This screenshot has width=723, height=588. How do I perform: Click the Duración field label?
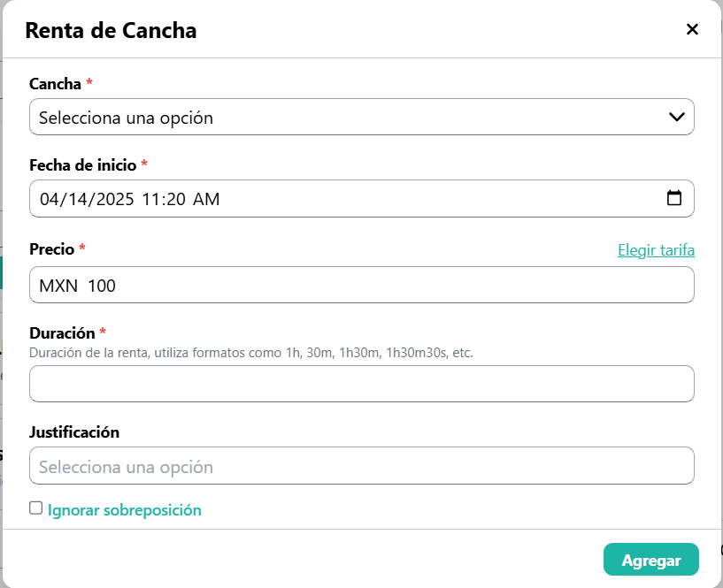62,333
